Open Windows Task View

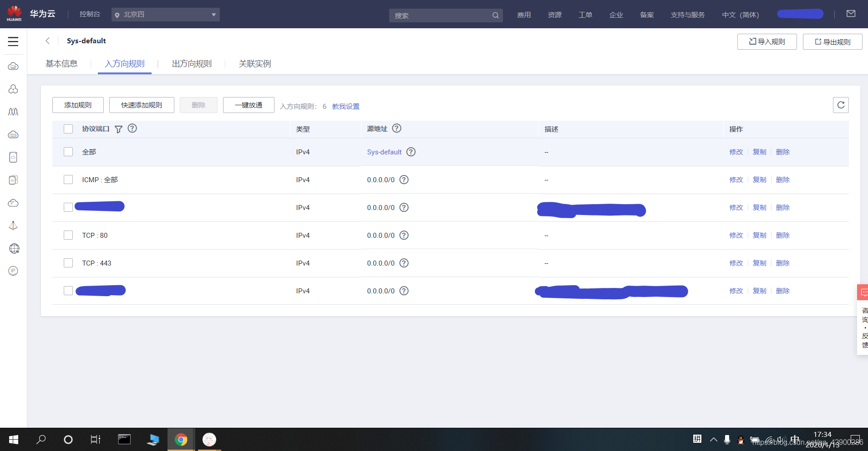coord(96,440)
